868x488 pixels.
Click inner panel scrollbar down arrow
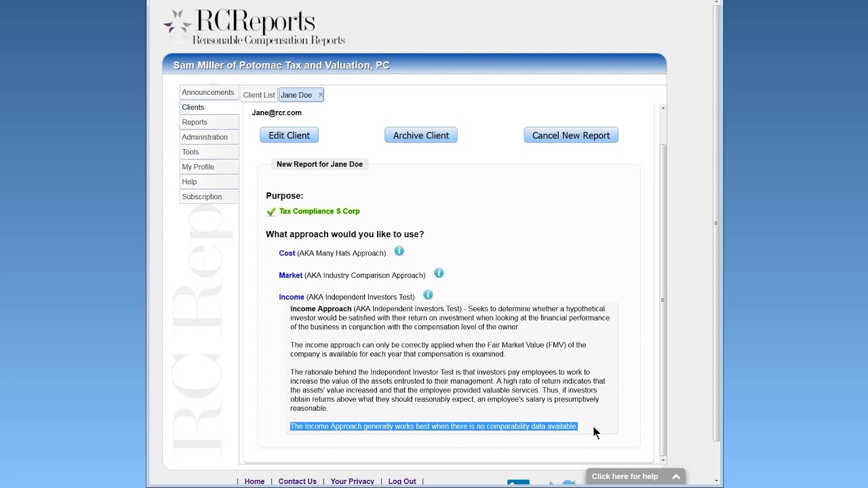663,460
